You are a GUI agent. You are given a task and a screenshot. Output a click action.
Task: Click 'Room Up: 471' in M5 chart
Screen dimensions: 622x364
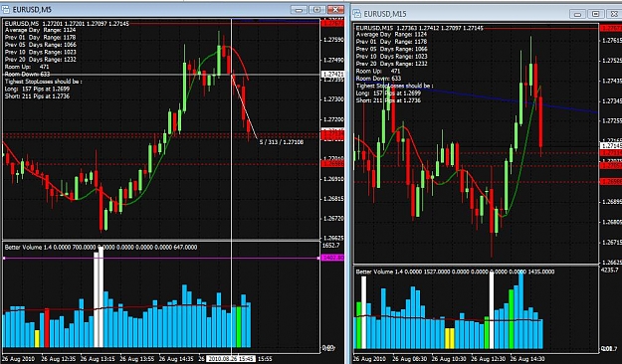coord(27,67)
